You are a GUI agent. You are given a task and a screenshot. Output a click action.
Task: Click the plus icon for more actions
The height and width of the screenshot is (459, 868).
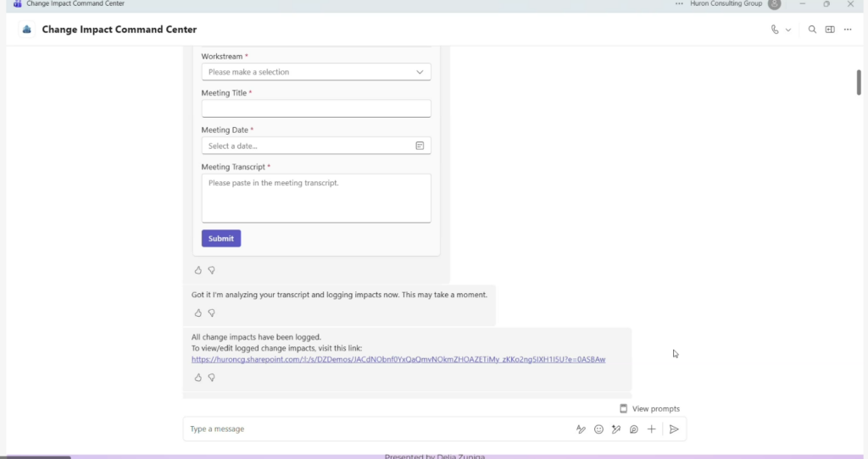(651, 429)
